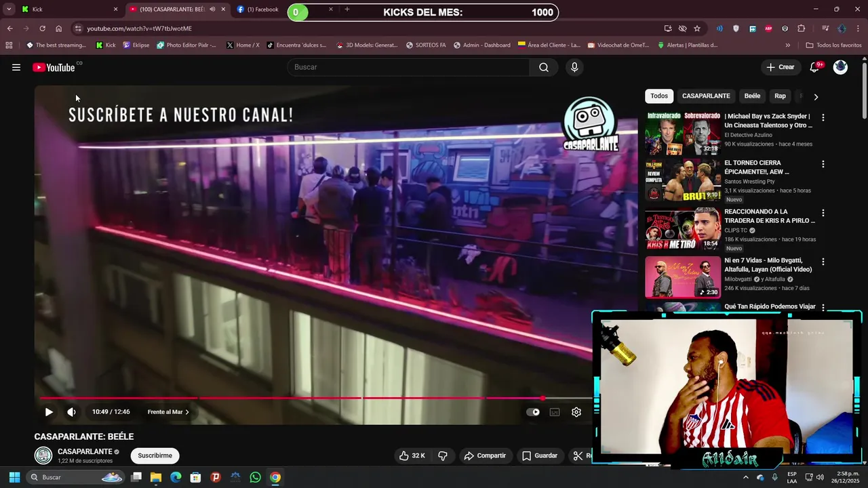The height and width of the screenshot is (488, 868).
Task: Show hidden bookmarks with double chevron
Action: pos(787,45)
